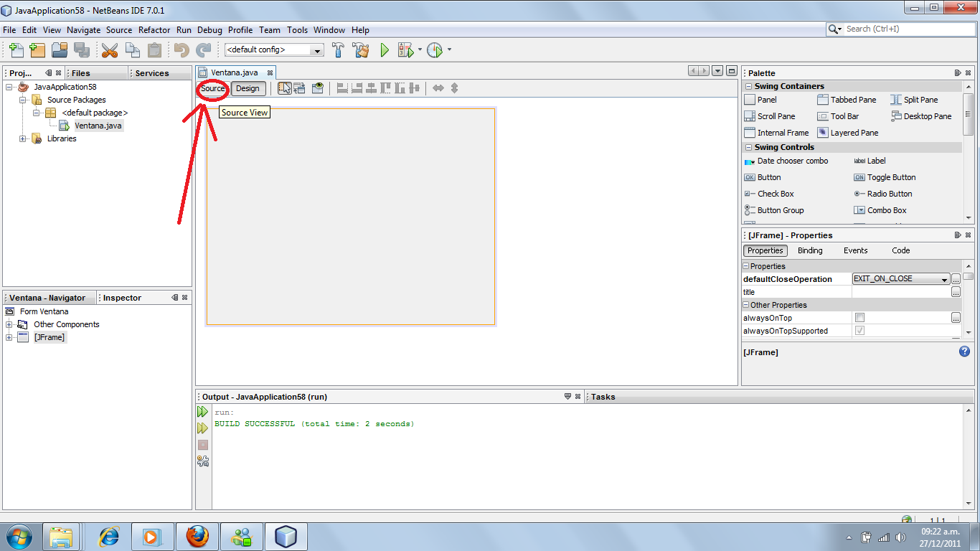Re-run the output with the green arrows
Screen dimensions: 980x551
coord(203,412)
